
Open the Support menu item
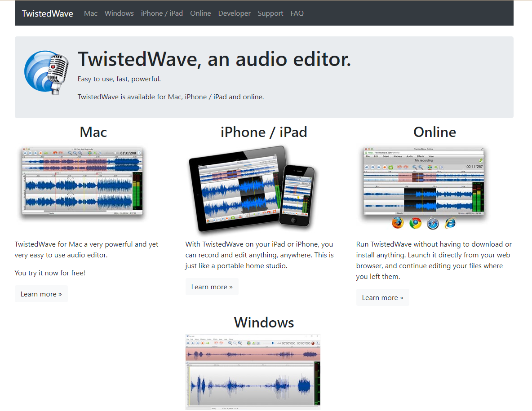tap(270, 13)
